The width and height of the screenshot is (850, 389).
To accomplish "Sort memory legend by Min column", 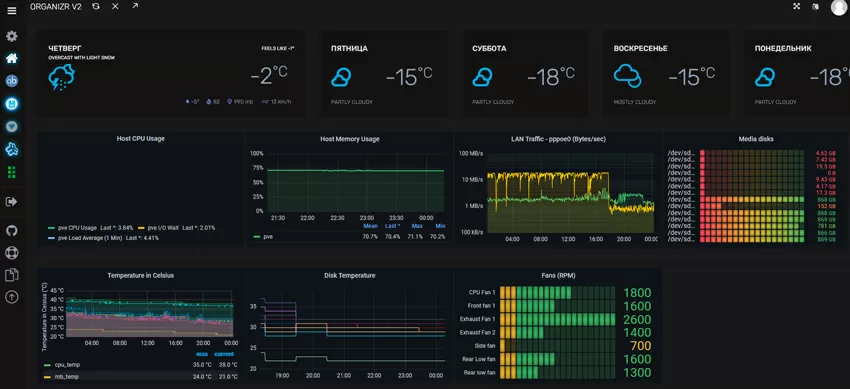I will point(440,226).
